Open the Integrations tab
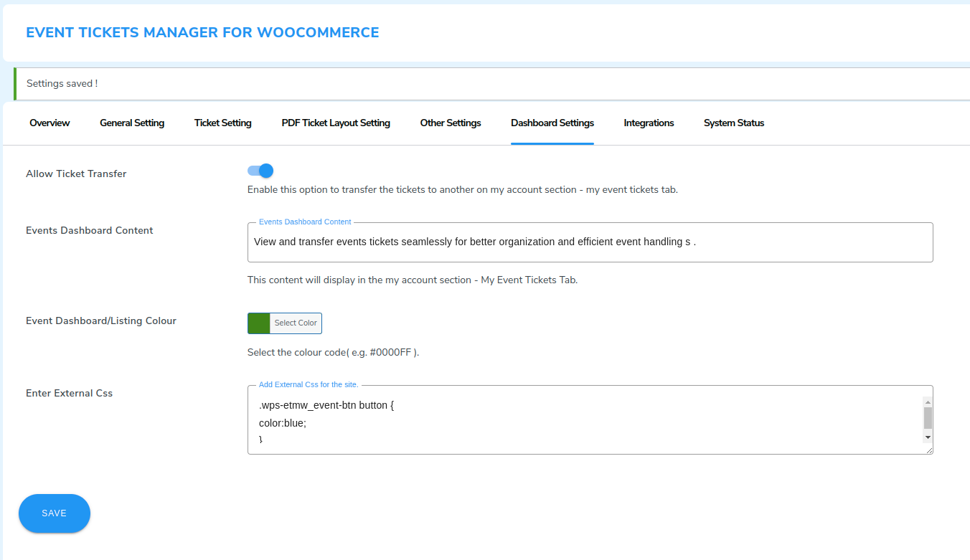Viewport: 970px width, 560px height. [x=649, y=123]
